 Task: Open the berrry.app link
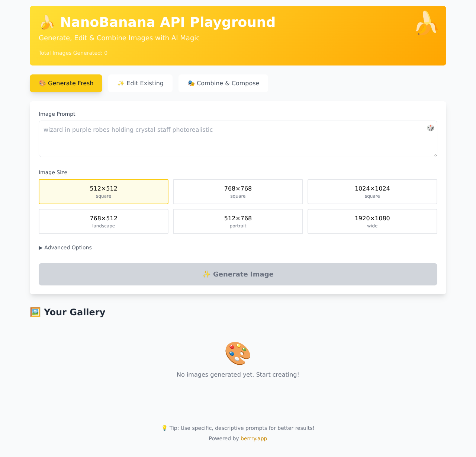254,438
